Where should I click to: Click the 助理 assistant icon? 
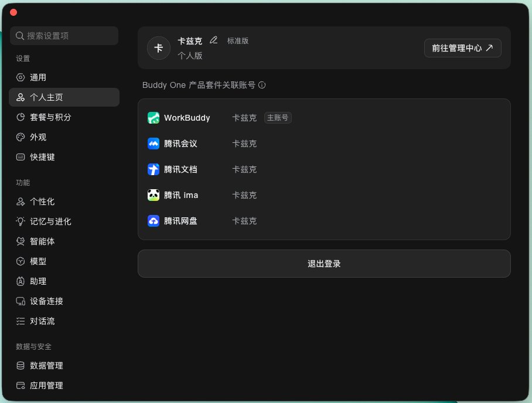click(x=21, y=281)
